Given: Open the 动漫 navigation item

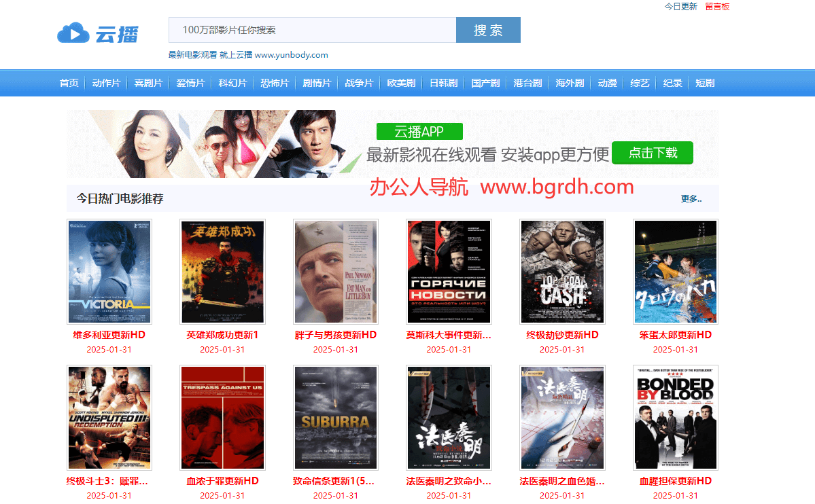Looking at the screenshot, I should [x=607, y=83].
